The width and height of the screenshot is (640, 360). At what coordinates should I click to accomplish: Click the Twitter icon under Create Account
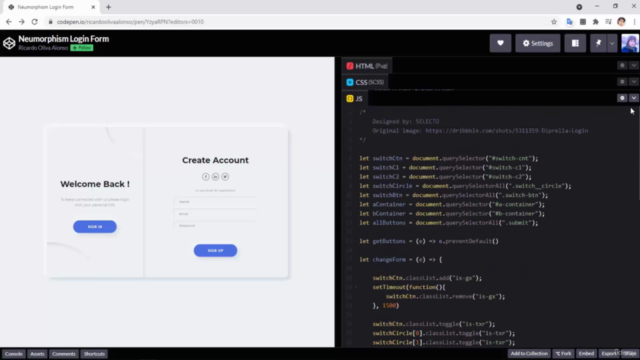(x=225, y=177)
